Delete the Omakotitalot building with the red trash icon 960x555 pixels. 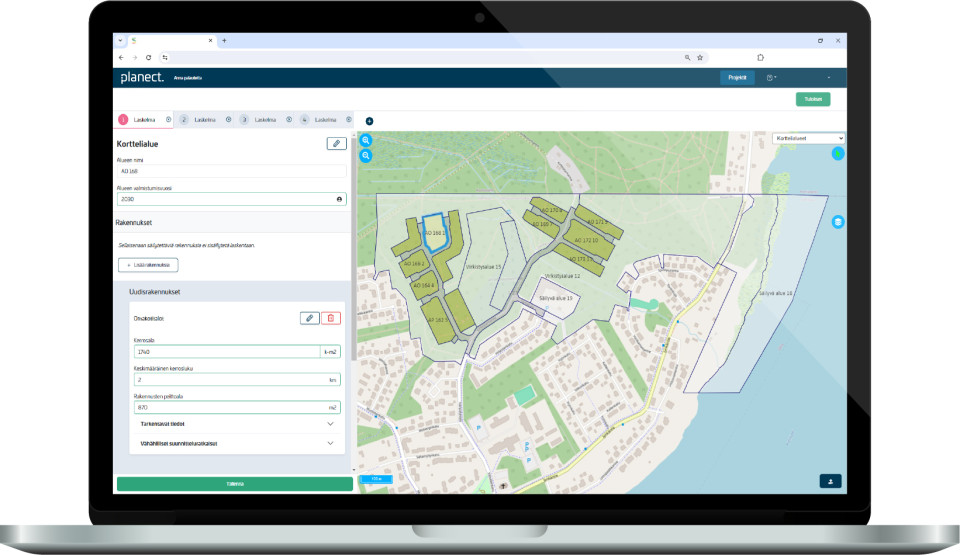pyautogui.click(x=331, y=318)
